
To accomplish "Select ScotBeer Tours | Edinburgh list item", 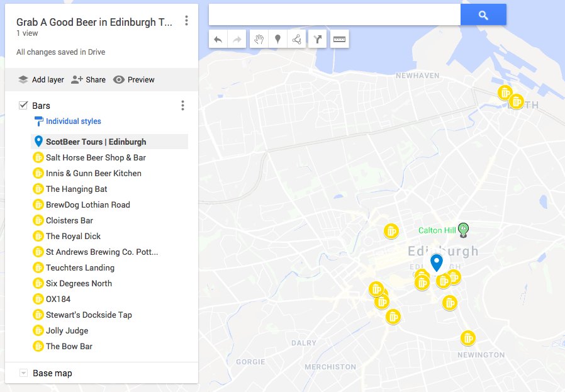I will 109,142.
